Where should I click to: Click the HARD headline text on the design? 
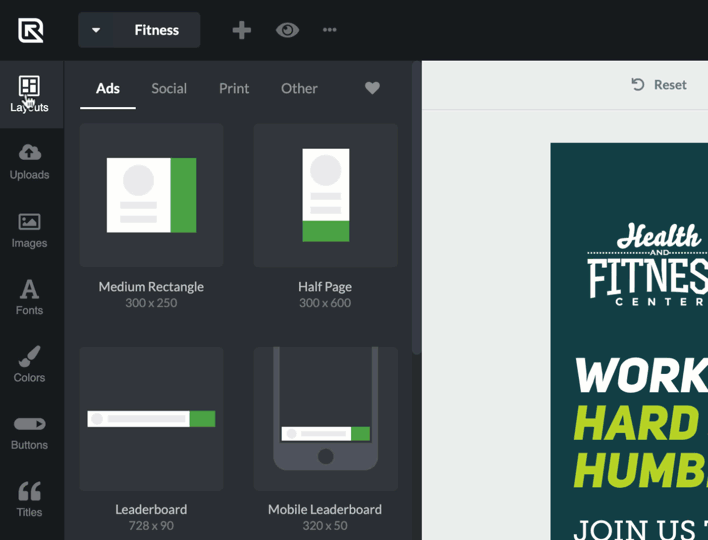point(637,423)
